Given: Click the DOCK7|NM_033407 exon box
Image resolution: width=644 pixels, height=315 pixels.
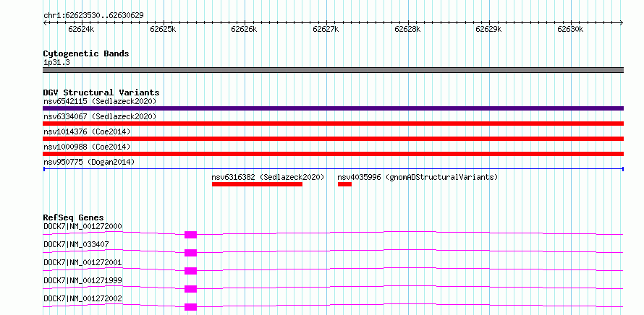Looking at the screenshot, I should (190, 253).
